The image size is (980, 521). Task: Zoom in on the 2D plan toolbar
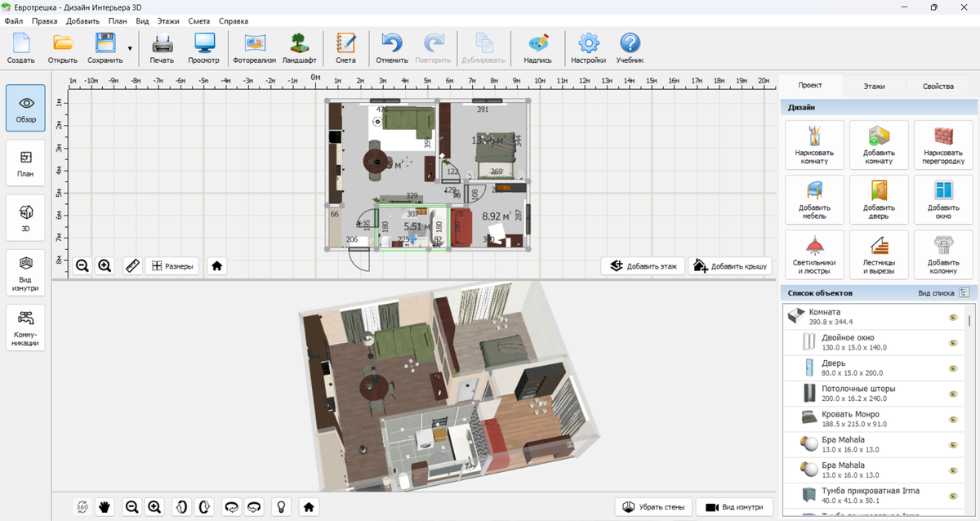[105, 265]
